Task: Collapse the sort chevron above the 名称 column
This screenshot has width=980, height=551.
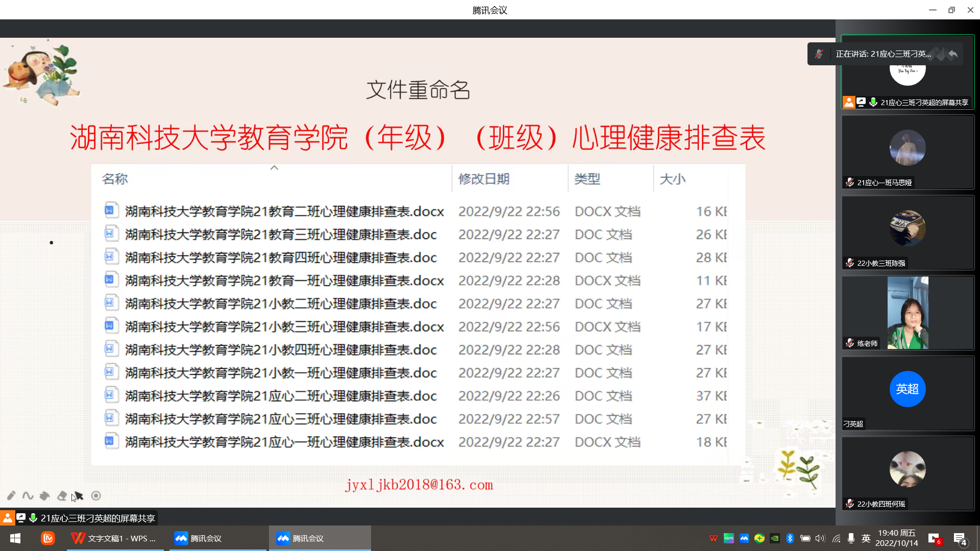Action: (x=274, y=168)
